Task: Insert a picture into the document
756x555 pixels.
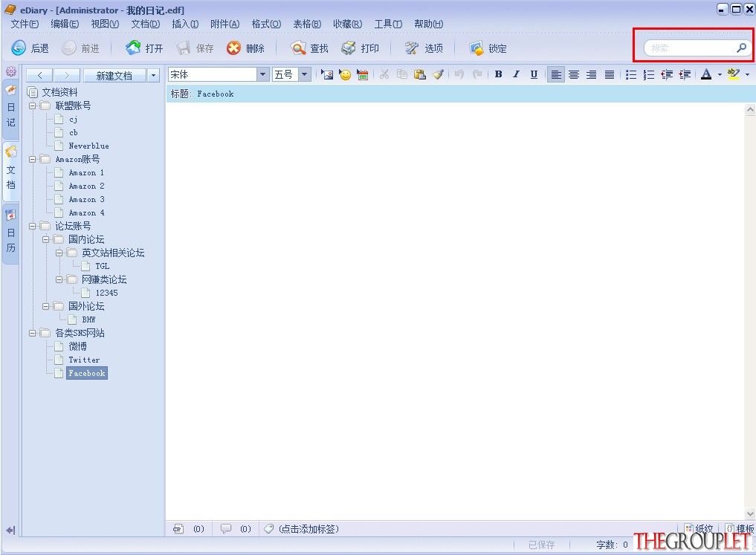Action: (327, 74)
